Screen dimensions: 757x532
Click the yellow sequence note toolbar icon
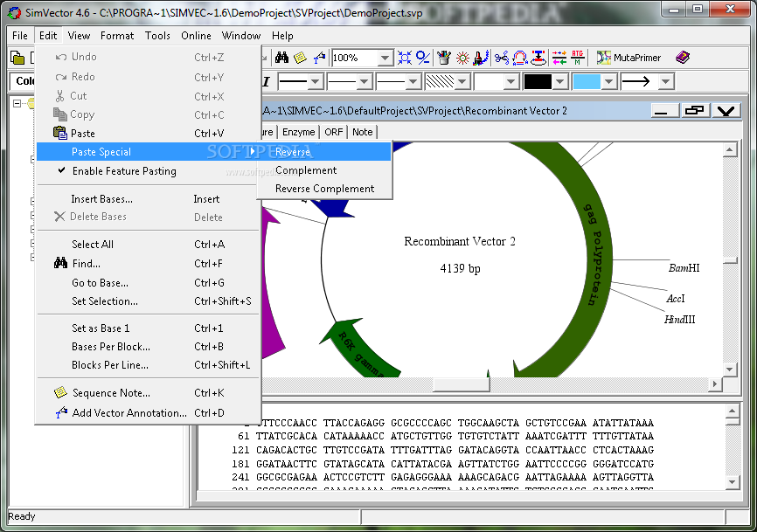pos(301,58)
